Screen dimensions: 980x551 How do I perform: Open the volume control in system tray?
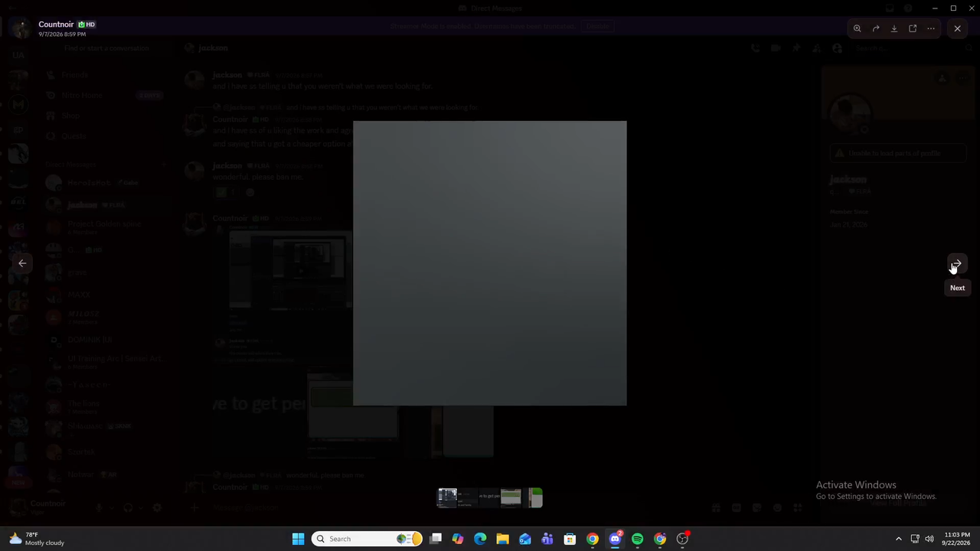[x=929, y=539]
